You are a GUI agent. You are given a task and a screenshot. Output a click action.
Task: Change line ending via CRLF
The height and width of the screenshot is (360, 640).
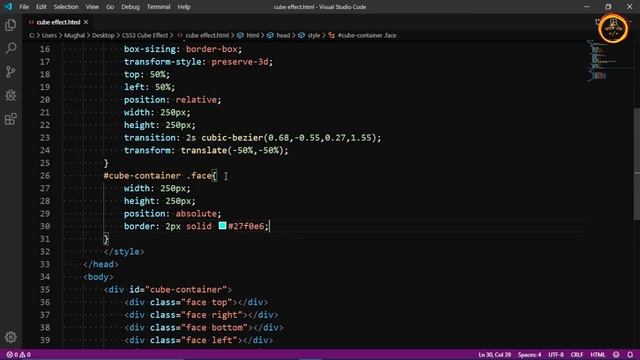click(577, 355)
